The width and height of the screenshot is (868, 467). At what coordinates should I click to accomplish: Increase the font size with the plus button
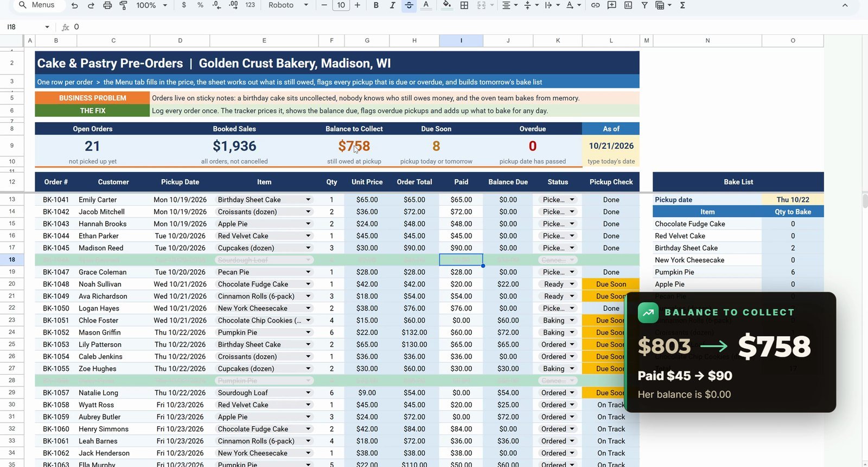(358, 5)
